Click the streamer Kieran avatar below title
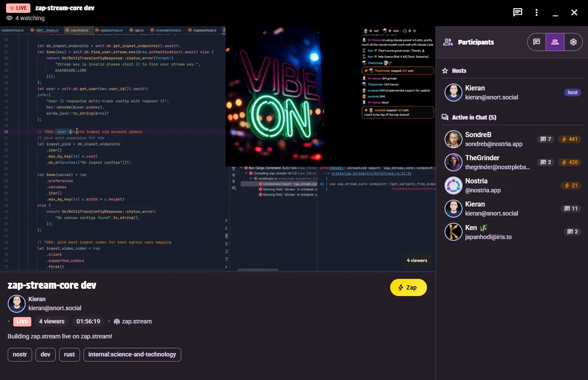This screenshot has width=588, height=380. pos(17,304)
